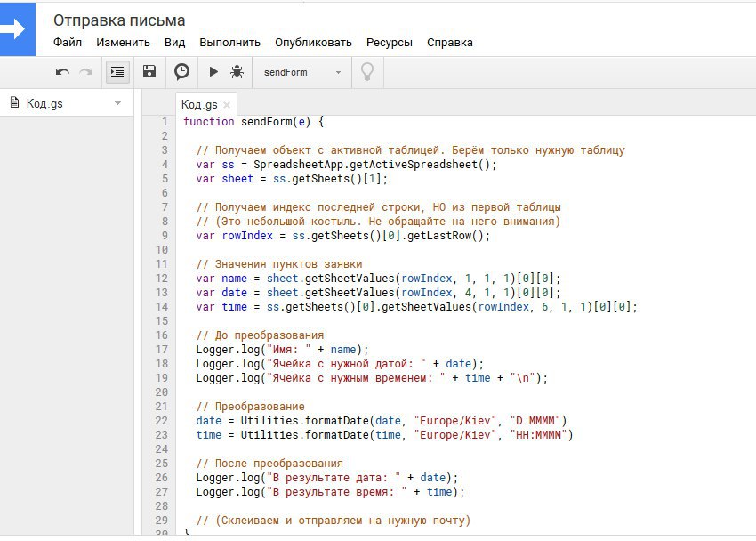Open the Изменить menu
The width and height of the screenshot is (756, 541).
tap(123, 42)
